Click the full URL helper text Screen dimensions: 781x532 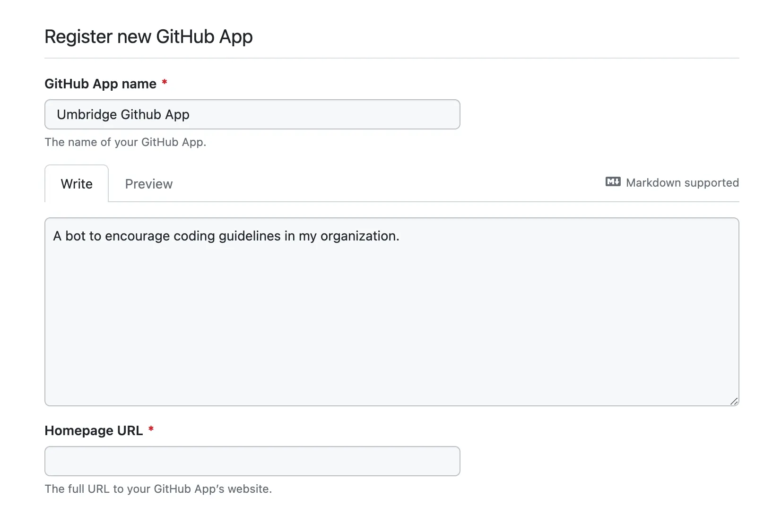[158, 489]
